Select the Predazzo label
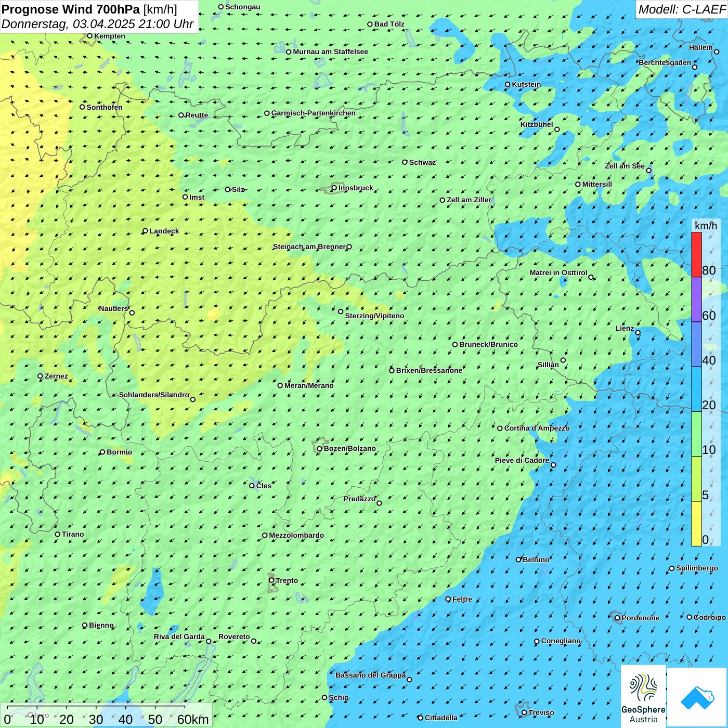Screen dimensions: 728x728 click(359, 499)
